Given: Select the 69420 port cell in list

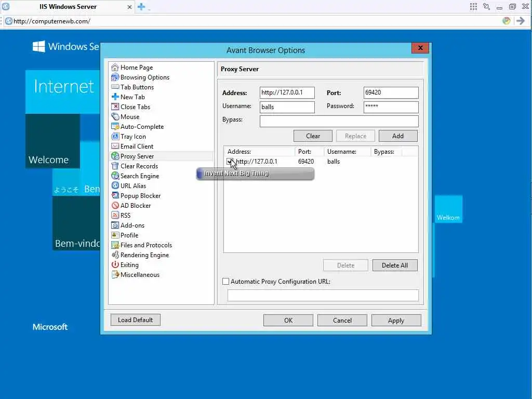Looking at the screenshot, I should click(306, 162).
